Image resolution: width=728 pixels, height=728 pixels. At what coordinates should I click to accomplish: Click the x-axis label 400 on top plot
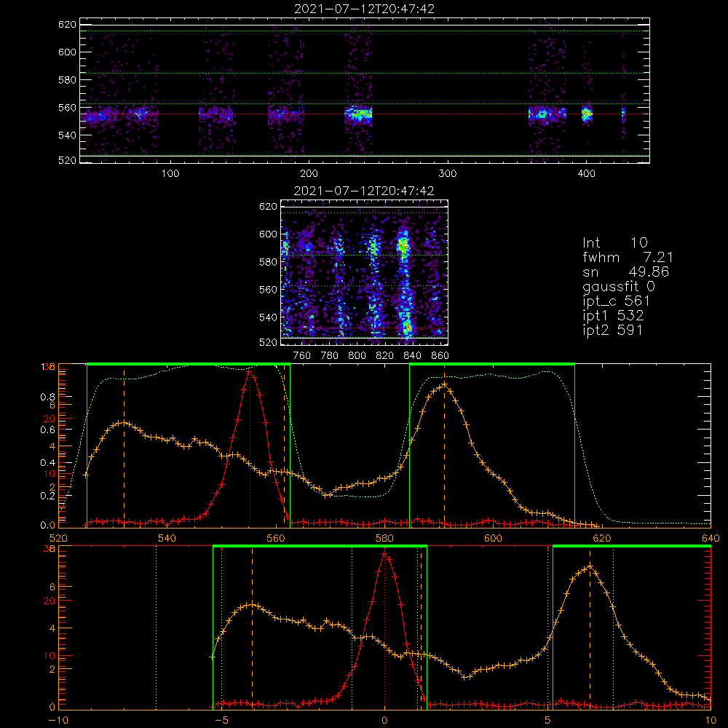pos(586,174)
